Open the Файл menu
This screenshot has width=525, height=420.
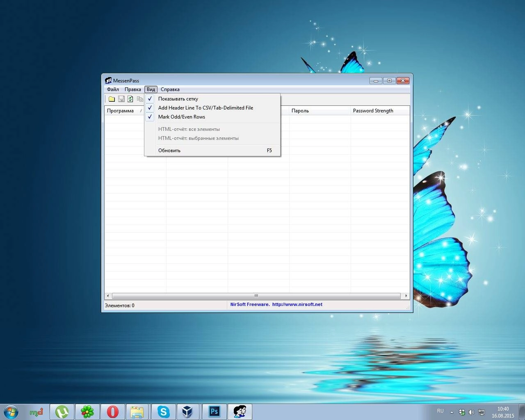click(113, 89)
